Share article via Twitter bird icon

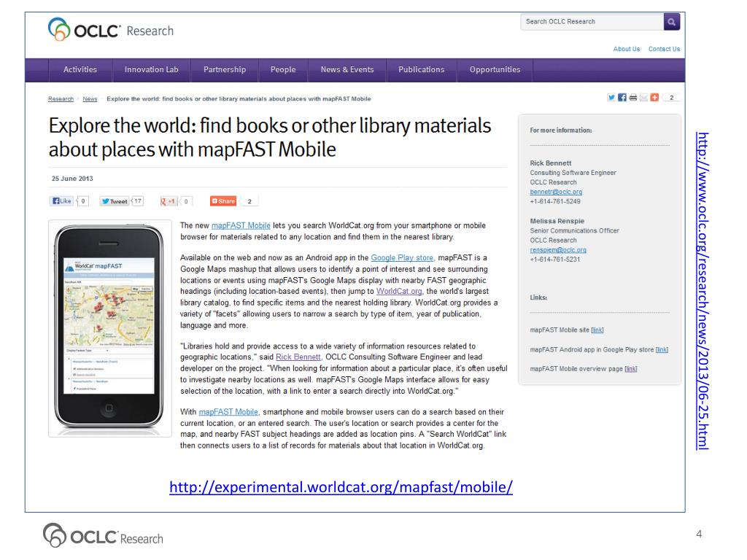pos(611,98)
